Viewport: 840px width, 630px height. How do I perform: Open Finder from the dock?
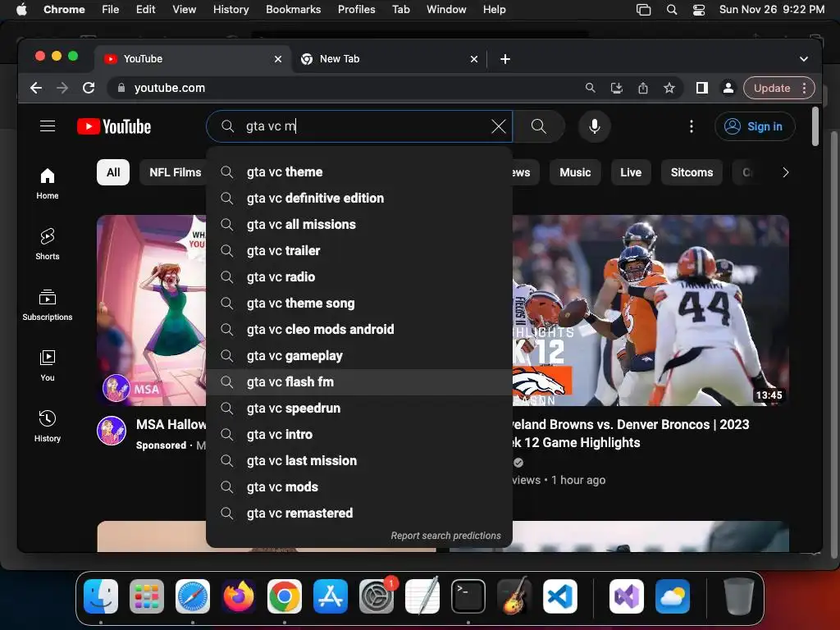[x=101, y=596]
